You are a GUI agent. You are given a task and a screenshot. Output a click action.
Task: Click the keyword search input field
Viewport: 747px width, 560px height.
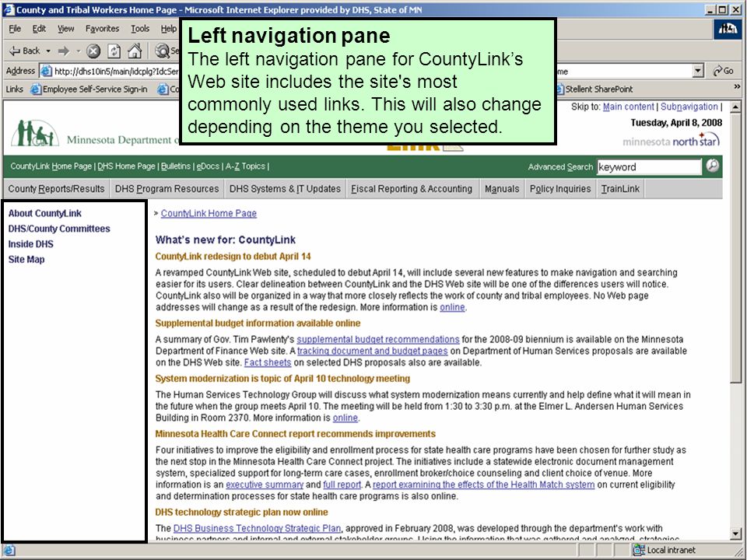pyautogui.click(x=649, y=166)
